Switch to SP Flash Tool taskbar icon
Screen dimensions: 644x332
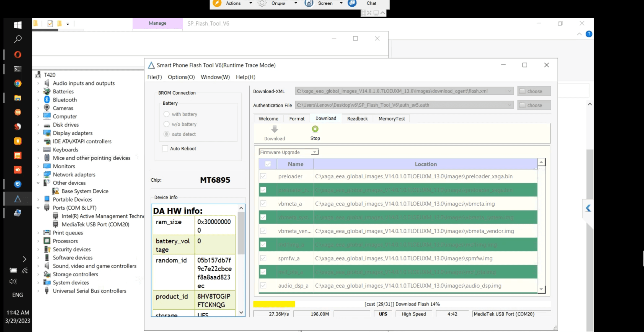(18, 199)
